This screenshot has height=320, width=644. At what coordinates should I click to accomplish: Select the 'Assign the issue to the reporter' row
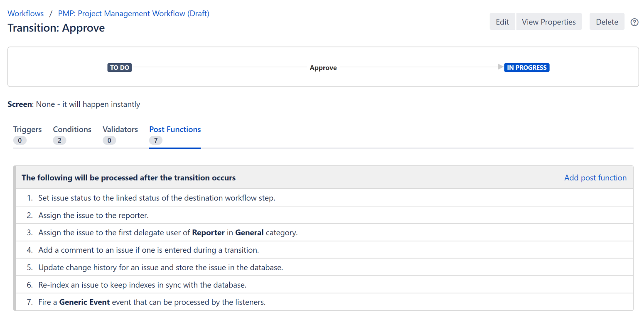coord(93,215)
